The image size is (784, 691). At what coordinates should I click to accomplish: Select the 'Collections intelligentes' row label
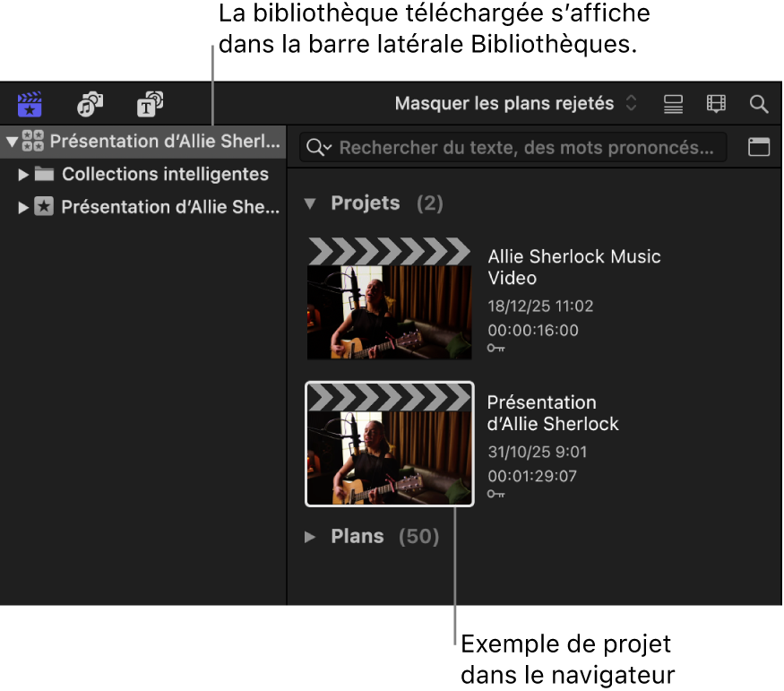(165, 175)
